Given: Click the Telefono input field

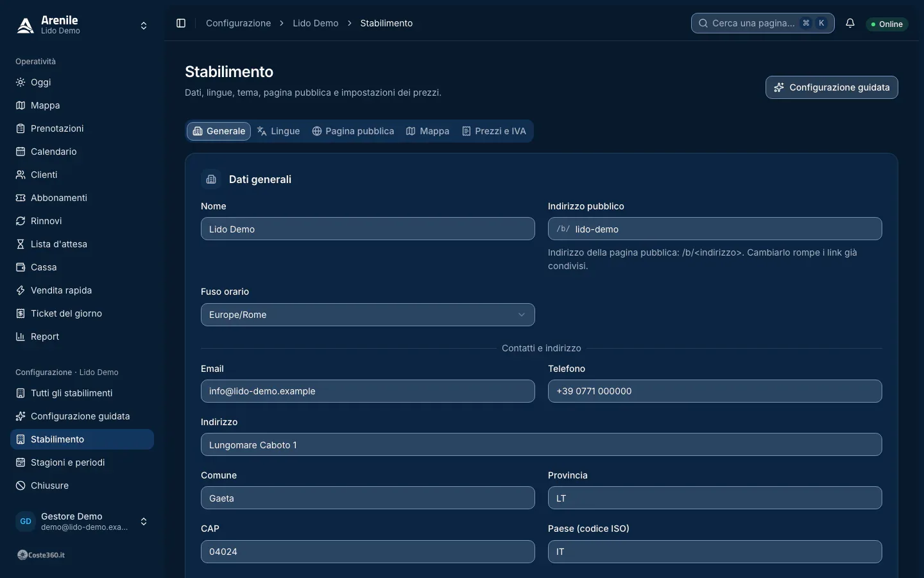Looking at the screenshot, I should coord(715,391).
